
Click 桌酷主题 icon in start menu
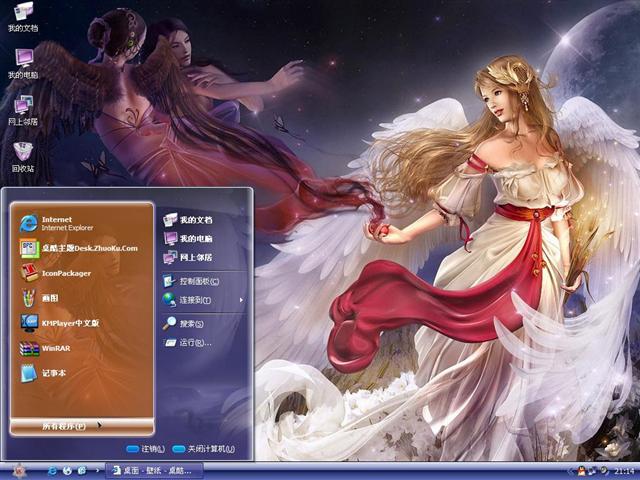coord(29,248)
